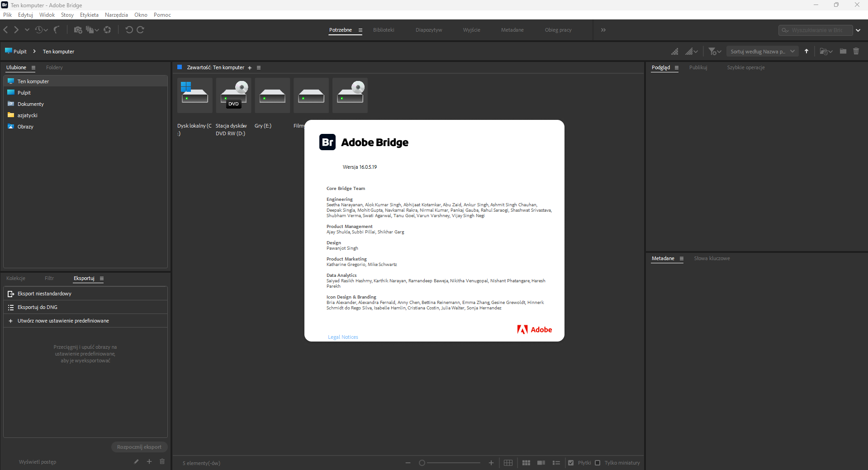Click the minus icon to shrink thumbnails

tap(408, 463)
